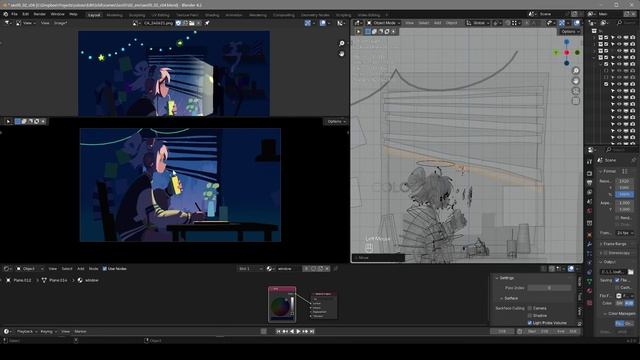Open the Add menu in the 3D viewport header
Viewport: 640px width, 360px height.
click(x=437, y=23)
